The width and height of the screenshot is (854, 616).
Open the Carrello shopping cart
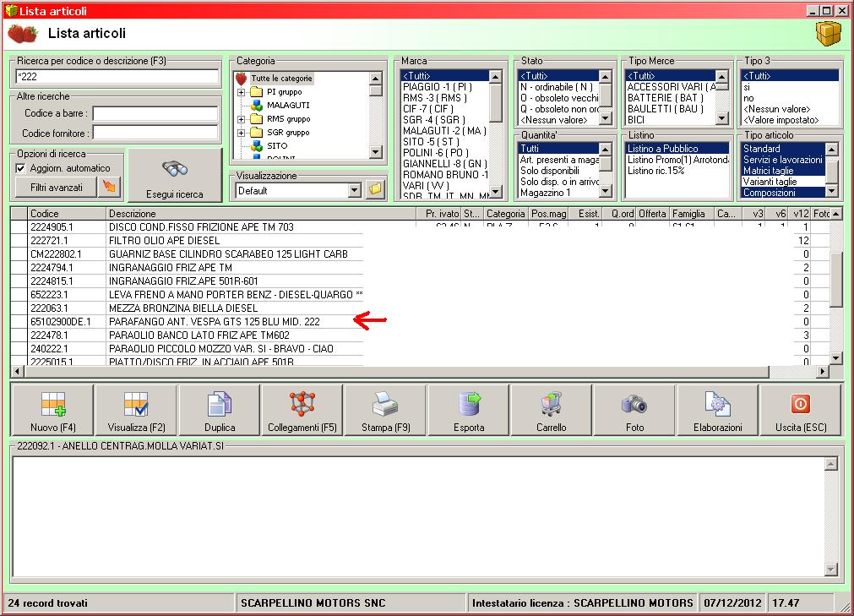tap(552, 410)
